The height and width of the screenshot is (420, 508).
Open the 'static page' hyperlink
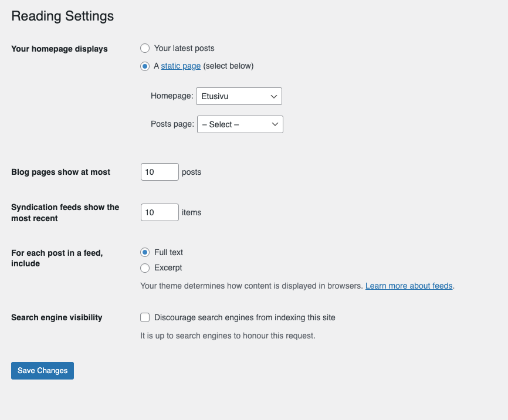pyautogui.click(x=181, y=66)
